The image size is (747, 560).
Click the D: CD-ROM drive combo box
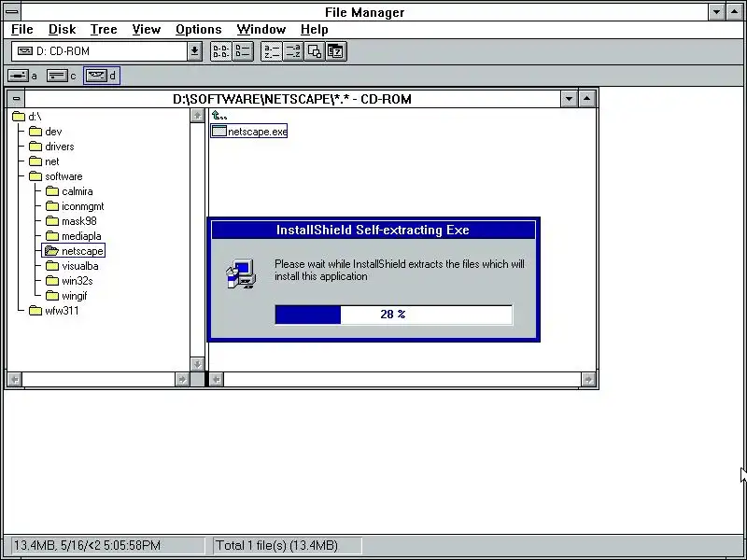pyautogui.click(x=106, y=51)
